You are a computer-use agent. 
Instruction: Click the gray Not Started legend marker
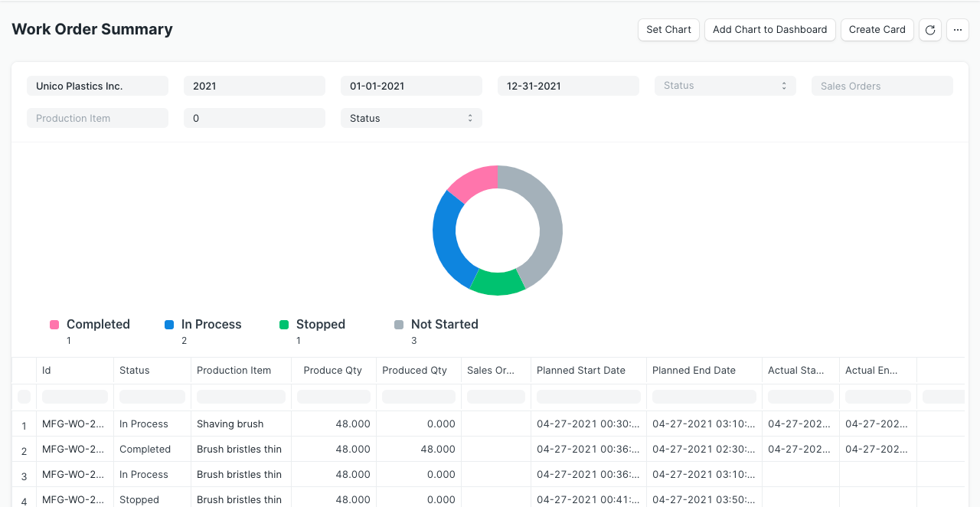coord(399,325)
